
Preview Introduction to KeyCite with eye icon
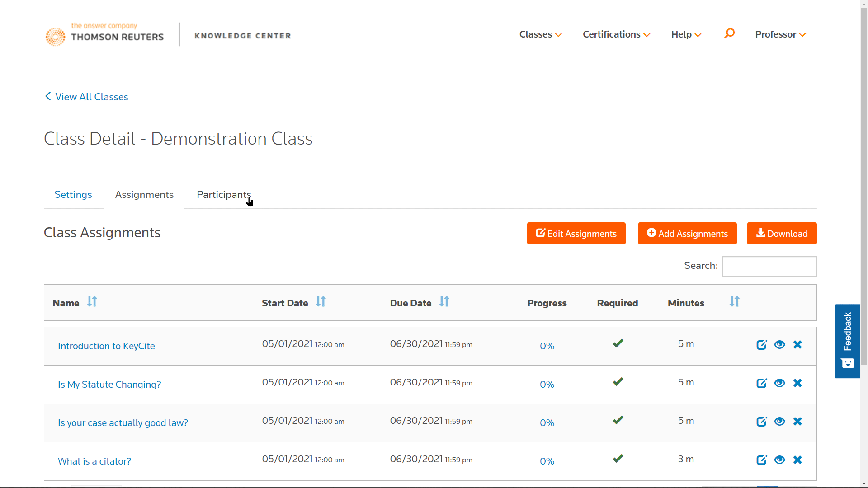point(779,345)
